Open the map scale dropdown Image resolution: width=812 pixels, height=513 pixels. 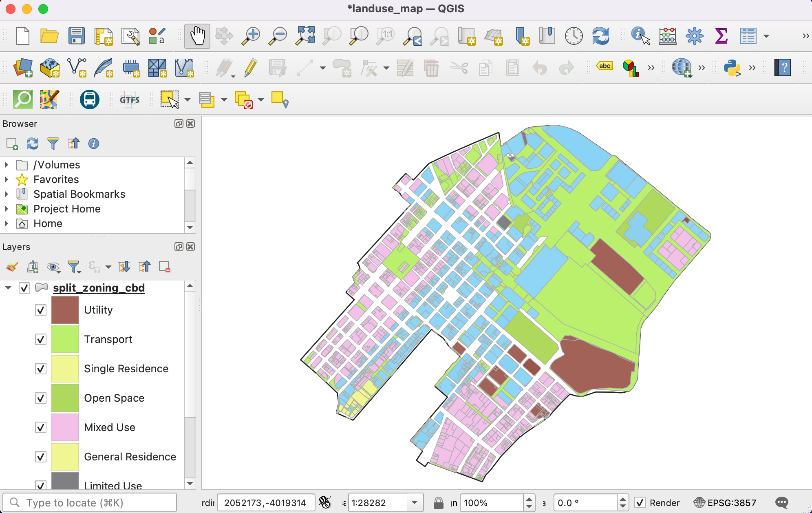pos(415,503)
